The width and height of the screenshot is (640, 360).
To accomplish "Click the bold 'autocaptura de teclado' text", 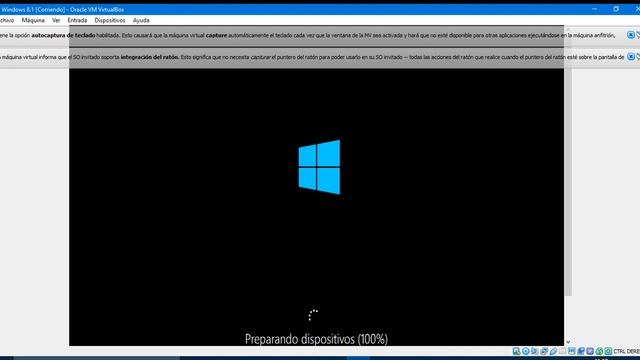I will tap(63, 36).
